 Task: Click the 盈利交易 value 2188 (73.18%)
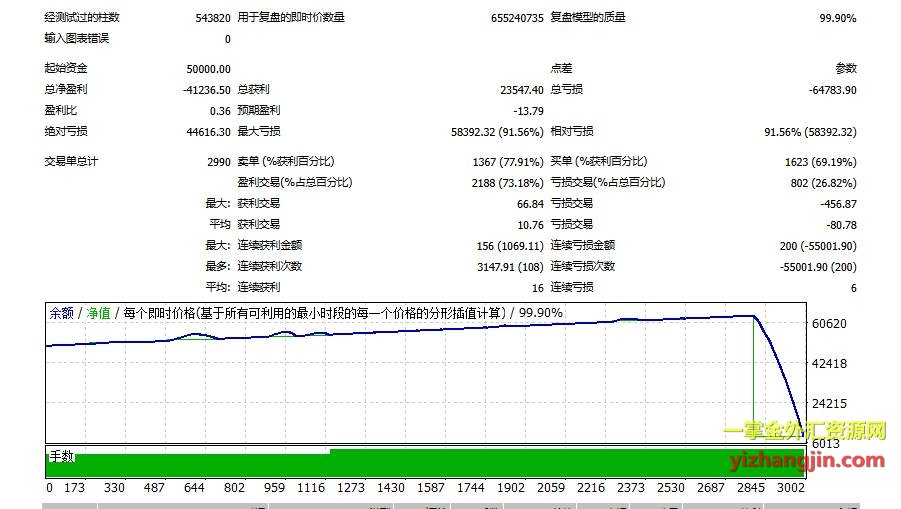click(x=508, y=183)
